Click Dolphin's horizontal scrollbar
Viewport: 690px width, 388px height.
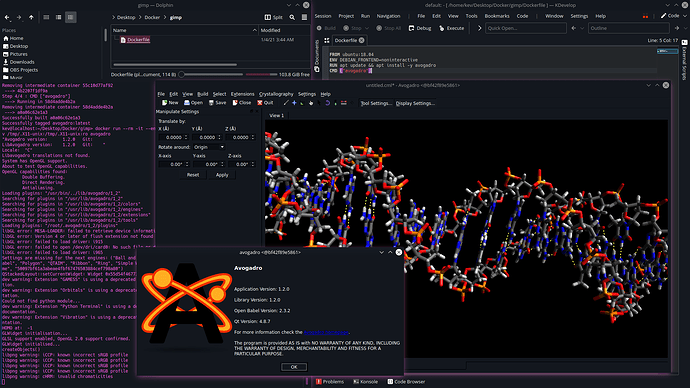pos(175,65)
